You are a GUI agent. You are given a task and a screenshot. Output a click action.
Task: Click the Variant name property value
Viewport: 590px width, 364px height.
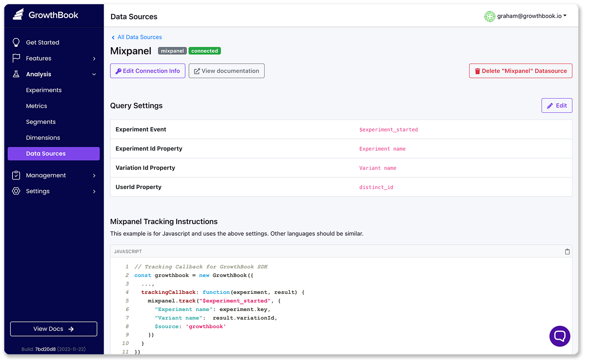(x=378, y=168)
